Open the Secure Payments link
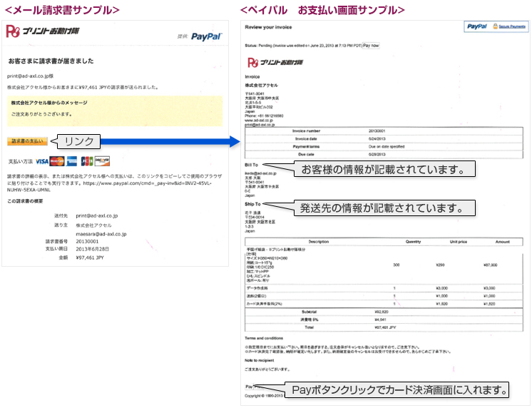The image size is (532, 408). click(x=512, y=26)
